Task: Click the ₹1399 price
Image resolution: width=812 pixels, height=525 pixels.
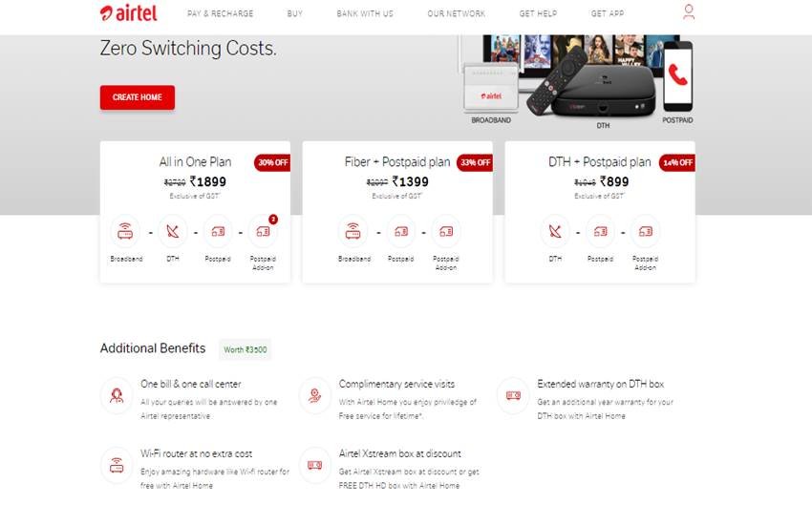Action: pyautogui.click(x=411, y=181)
